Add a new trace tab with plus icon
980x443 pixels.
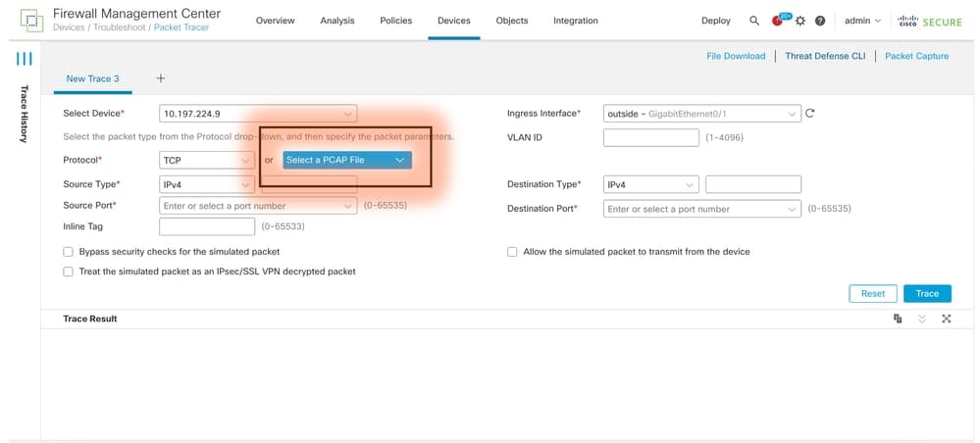[x=161, y=78]
